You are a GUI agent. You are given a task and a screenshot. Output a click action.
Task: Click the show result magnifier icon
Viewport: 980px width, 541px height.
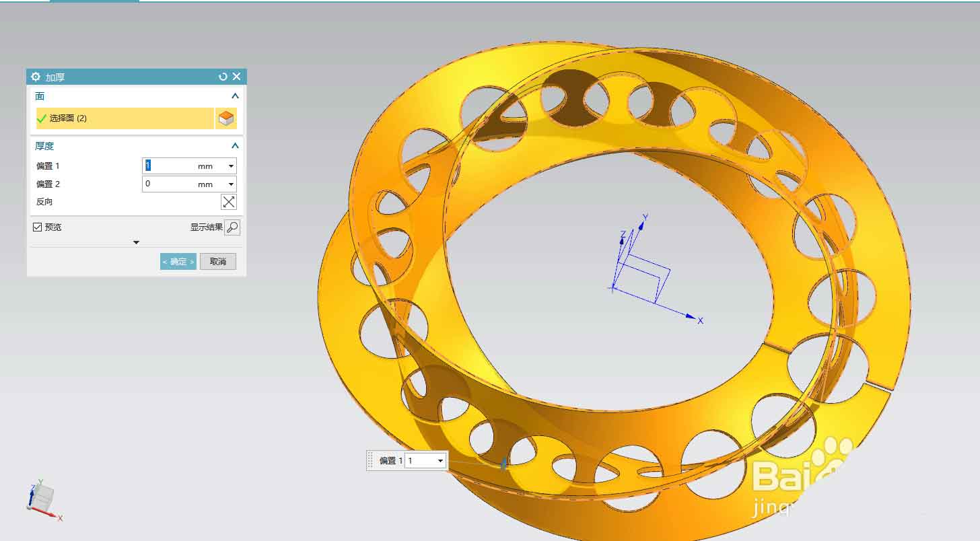[232, 227]
